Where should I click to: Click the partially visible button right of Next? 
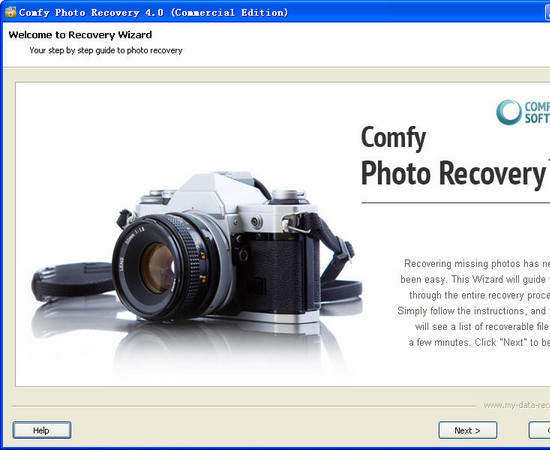539,430
